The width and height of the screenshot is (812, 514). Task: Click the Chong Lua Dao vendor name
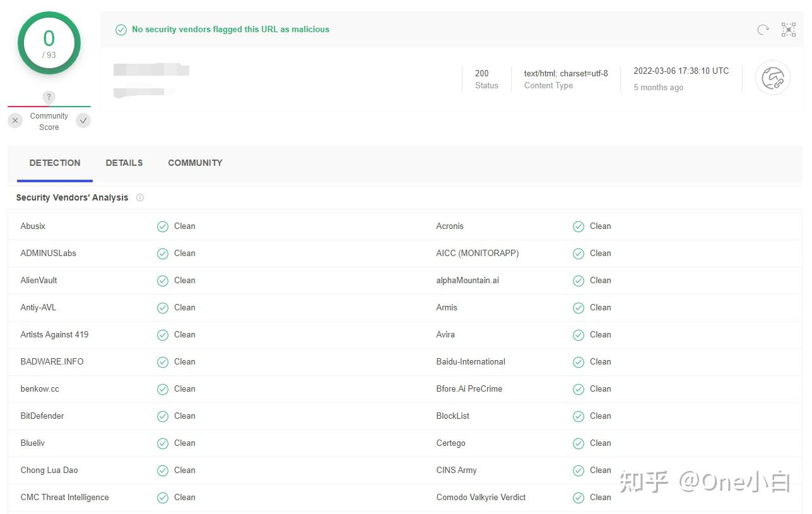tap(49, 470)
